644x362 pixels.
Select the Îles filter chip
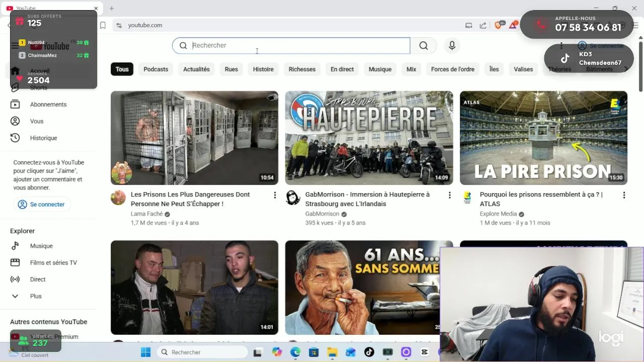(494, 69)
